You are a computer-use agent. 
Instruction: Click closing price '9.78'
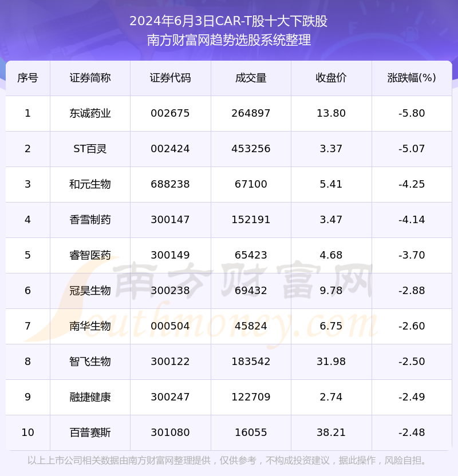click(x=331, y=291)
